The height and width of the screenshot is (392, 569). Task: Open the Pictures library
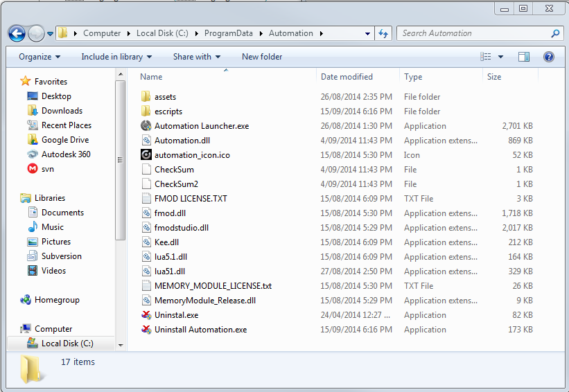pos(56,242)
